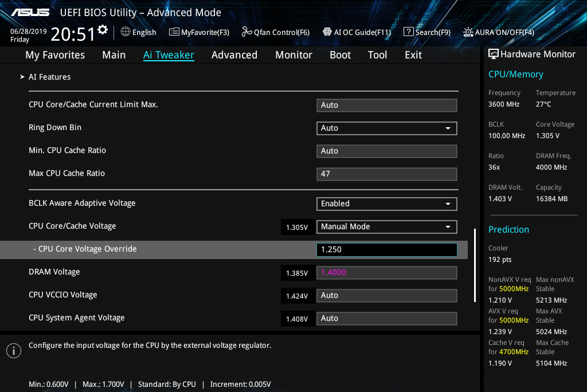Select the Max CPU Cache Ratio label

point(66,173)
